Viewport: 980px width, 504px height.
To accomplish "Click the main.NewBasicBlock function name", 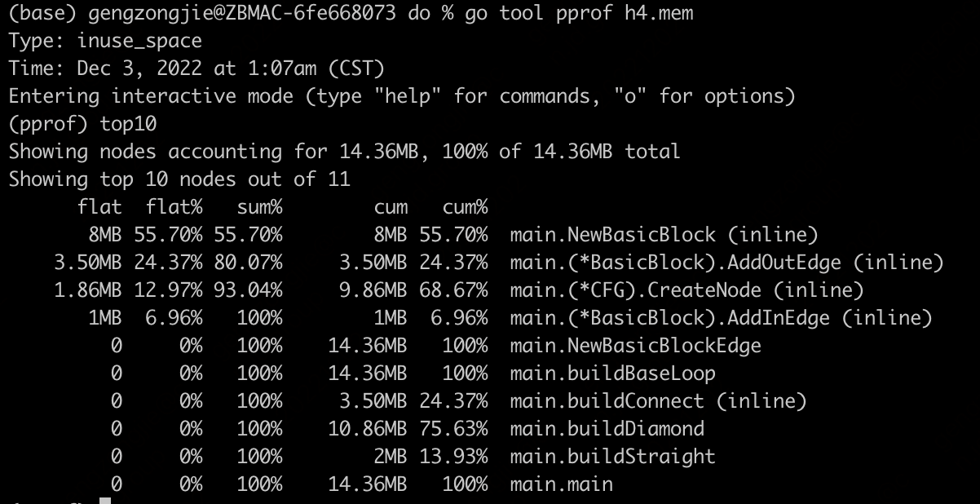I will pos(612,235).
